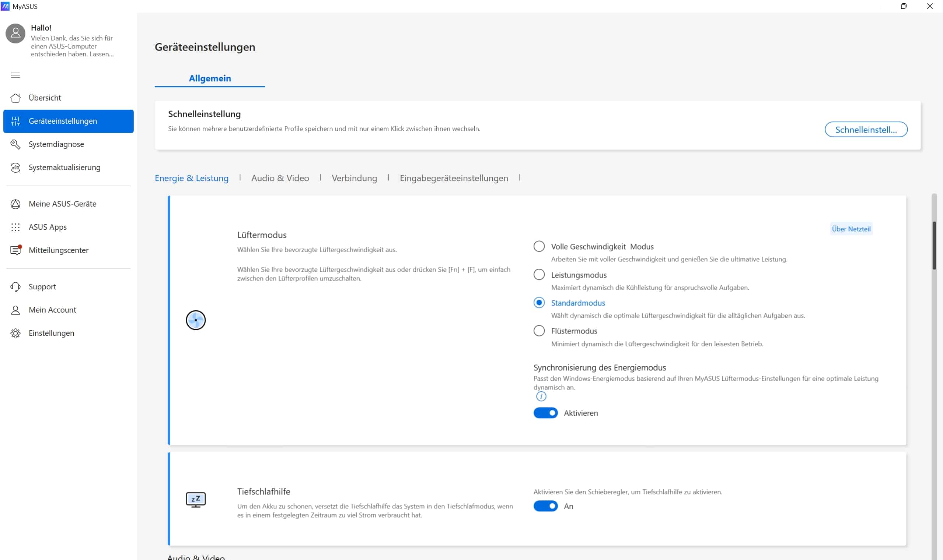The width and height of the screenshot is (943, 560).
Task: Open Einstellungen in the sidebar
Action: 51,333
